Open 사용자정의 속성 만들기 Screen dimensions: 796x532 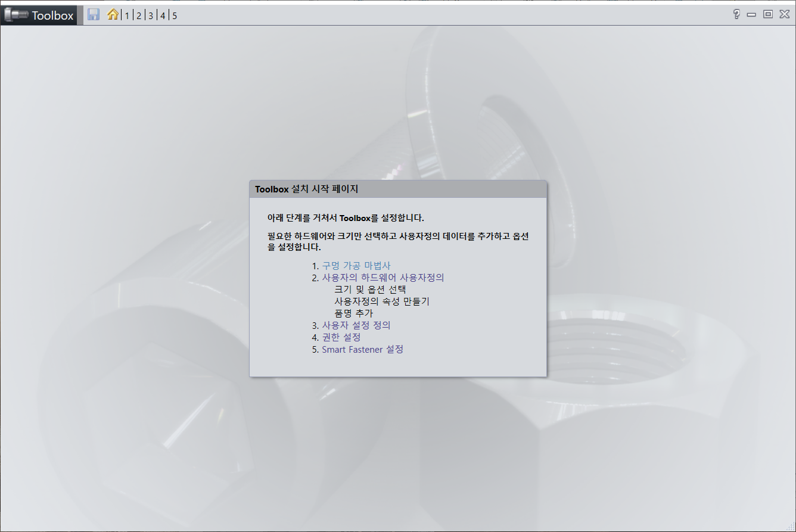[382, 301]
